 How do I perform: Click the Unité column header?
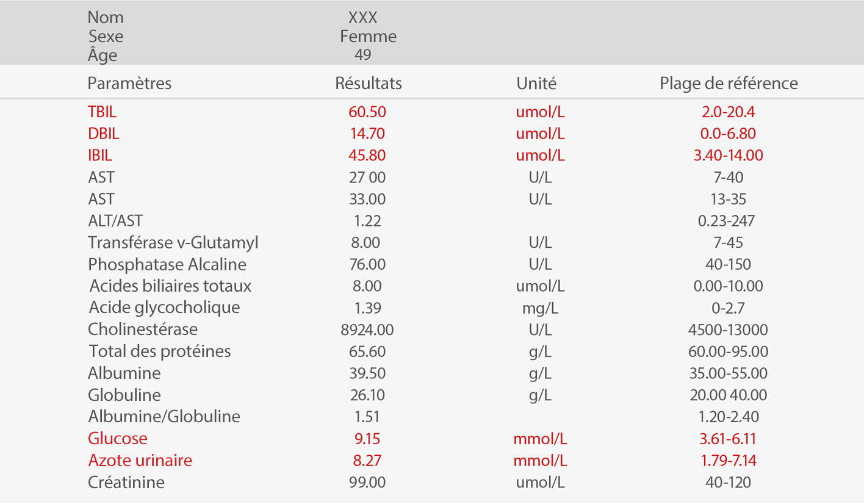pos(536,83)
